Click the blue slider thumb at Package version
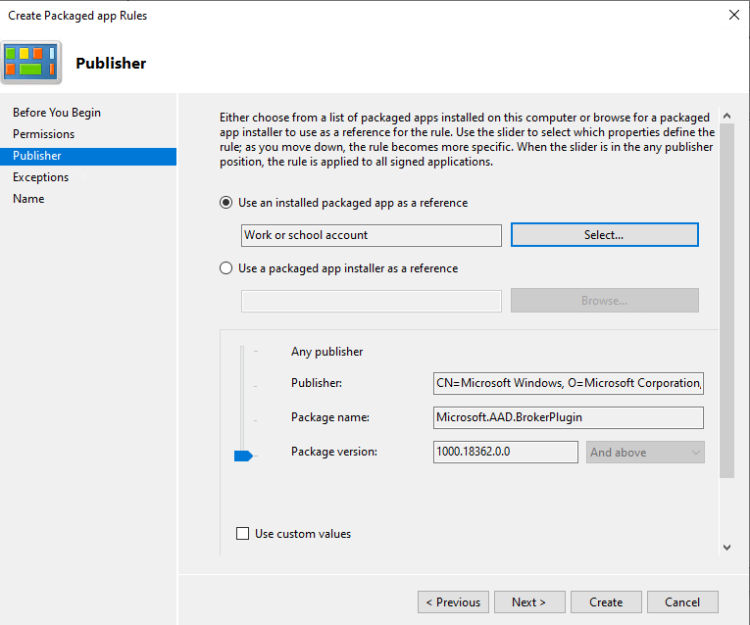The width and height of the screenshot is (750, 625). (x=243, y=455)
